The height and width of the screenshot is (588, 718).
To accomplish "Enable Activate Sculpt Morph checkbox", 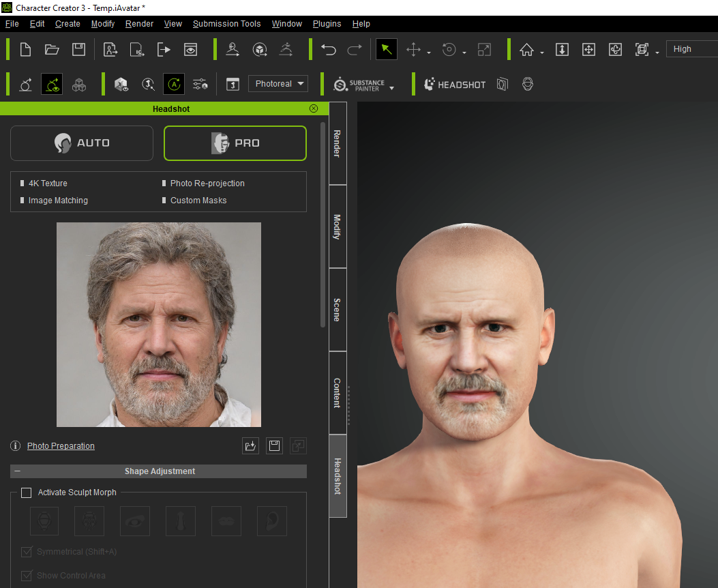I will pos(27,493).
